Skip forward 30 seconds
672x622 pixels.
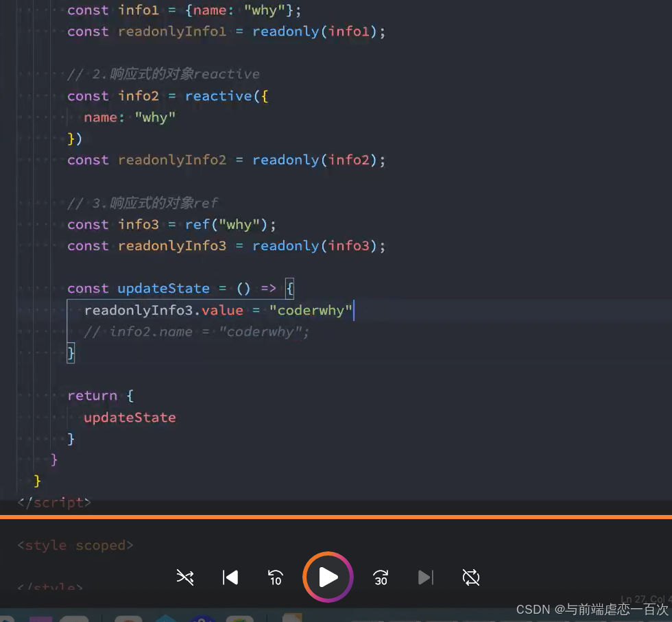click(381, 577)
